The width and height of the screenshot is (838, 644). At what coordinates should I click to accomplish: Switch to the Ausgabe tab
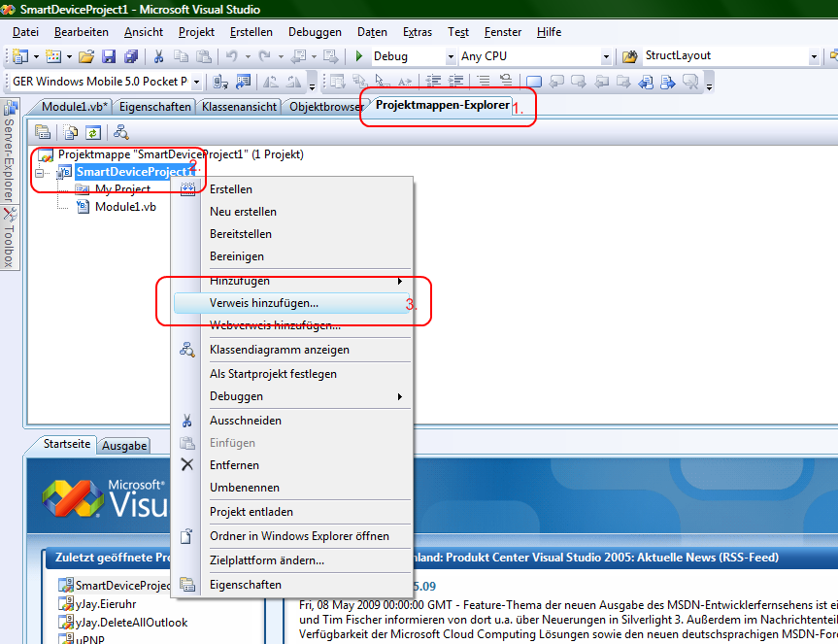coord(124,446)
